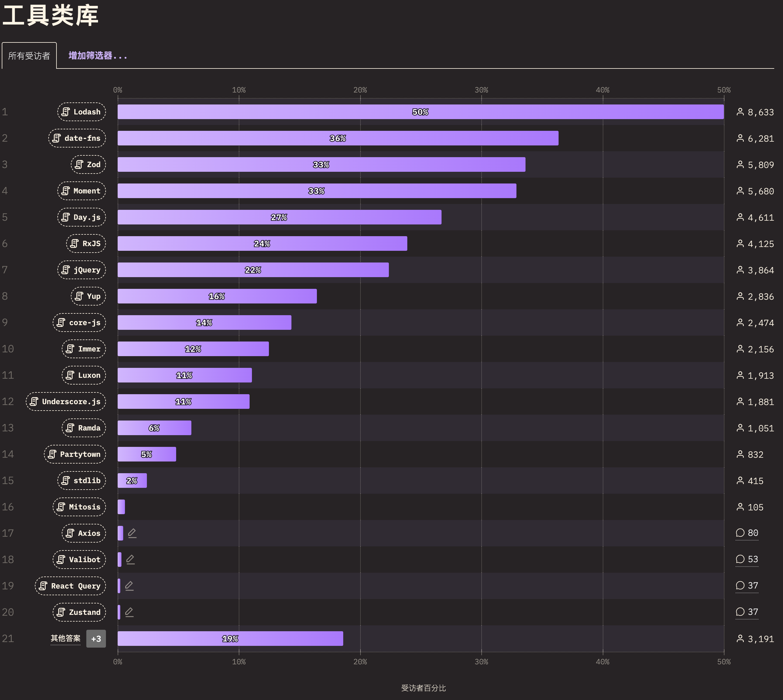
Task: Click the Axios label's scroll icon
Action: coord(70,533)
